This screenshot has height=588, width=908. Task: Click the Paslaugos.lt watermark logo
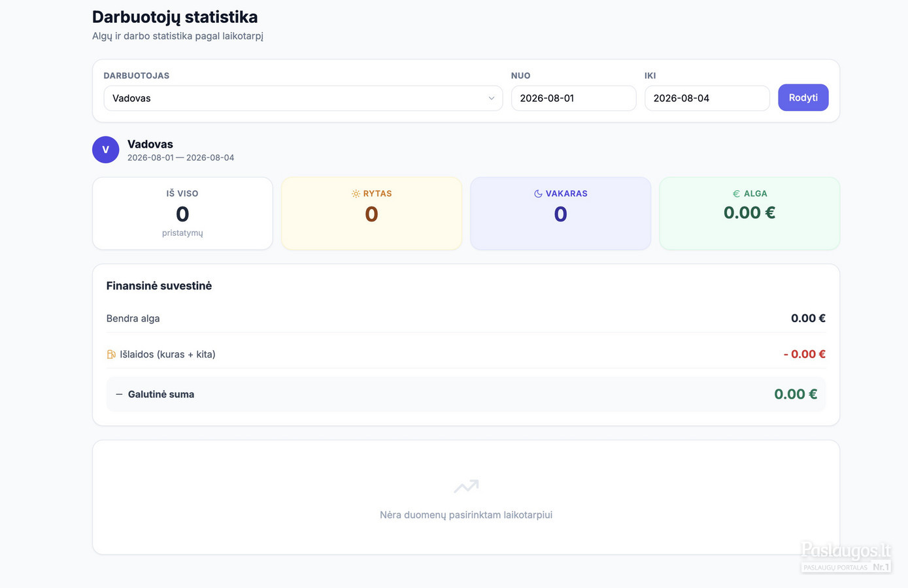click(x=846, y=557)
